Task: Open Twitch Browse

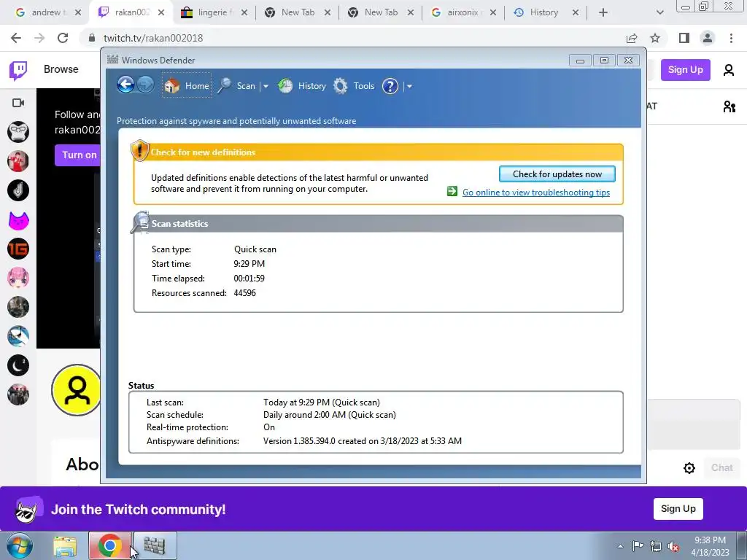Action: coord(61,69)
